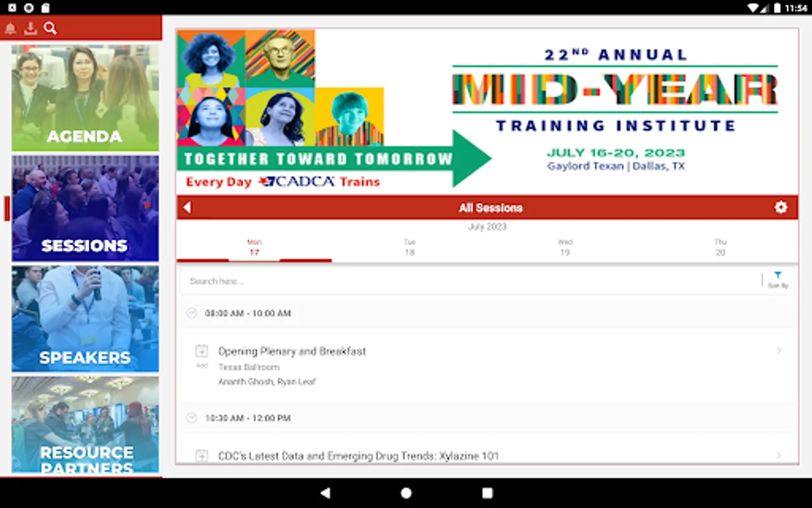Focus the Search here field
Viewport: 812px width, 508px height.
pyautogui.click(x=471, y=281)
